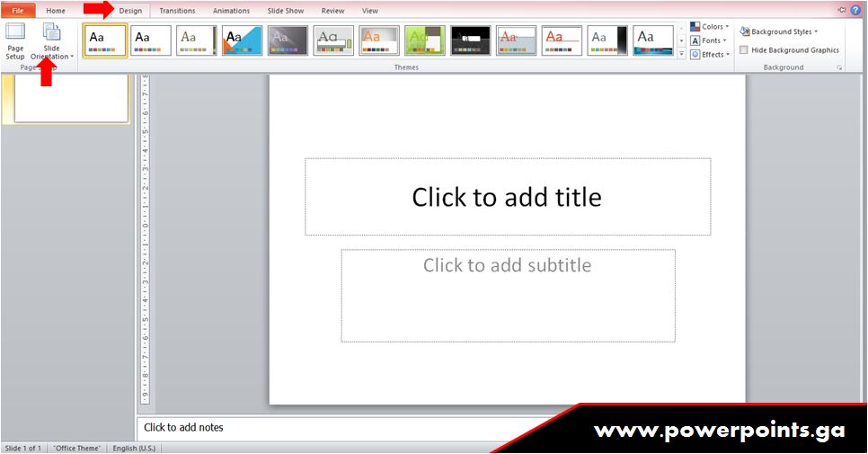Minimize the ribbon with the arrow icon
868x454 pixels.
842,10
